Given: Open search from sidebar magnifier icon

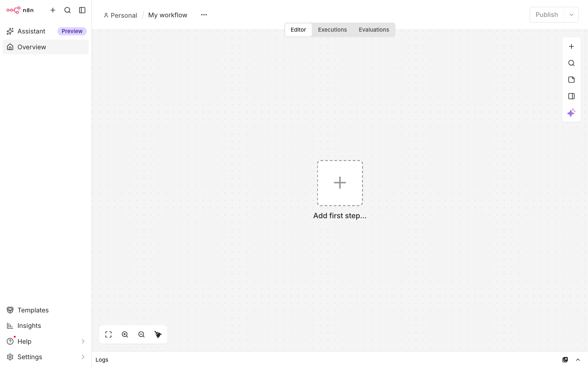Looking at the screenshot, I should tap(68, 10).
